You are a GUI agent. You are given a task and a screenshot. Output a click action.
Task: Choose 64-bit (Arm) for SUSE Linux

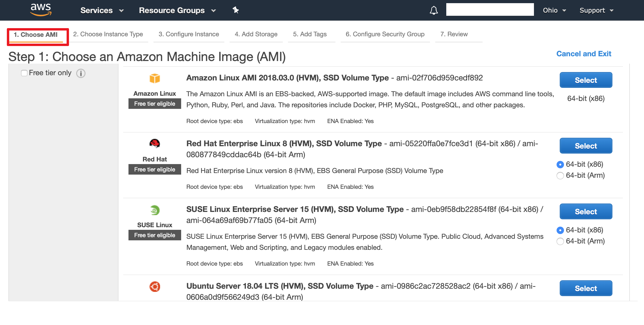pyautogui.click(x=560, y=241)
